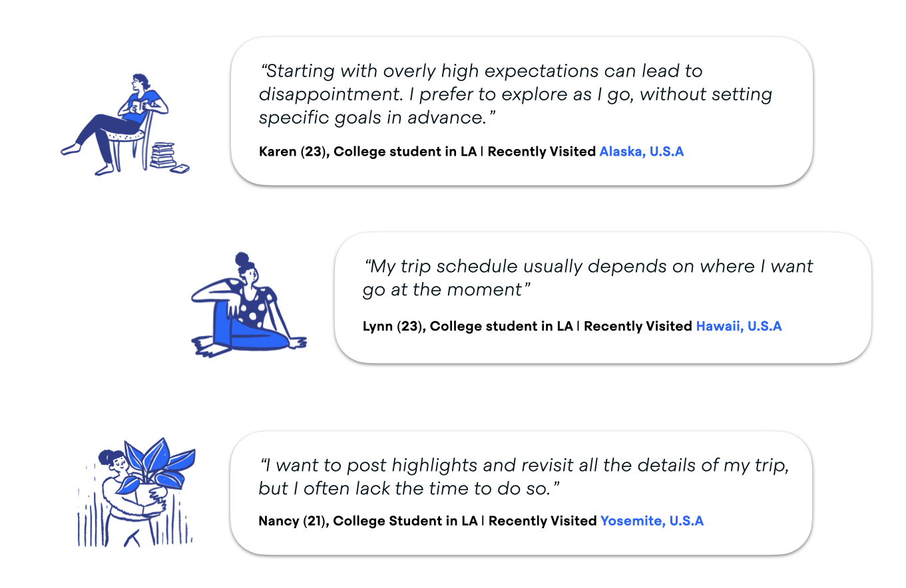Click "Recently Visited" label in Lynn's card

(x=638, y=326)
